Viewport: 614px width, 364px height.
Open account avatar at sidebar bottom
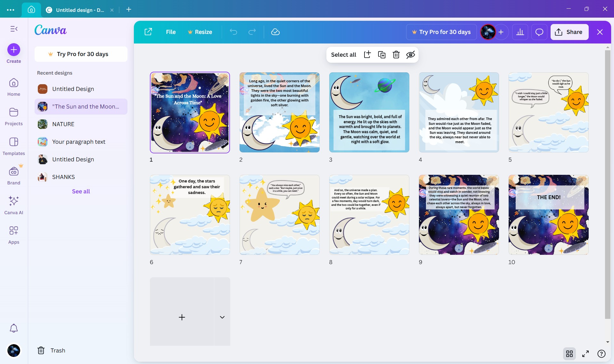(14, 351)
